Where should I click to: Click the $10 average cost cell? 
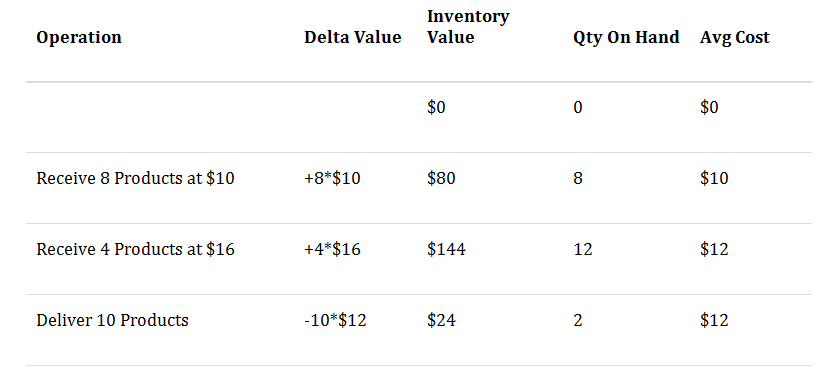pos(714,178)
